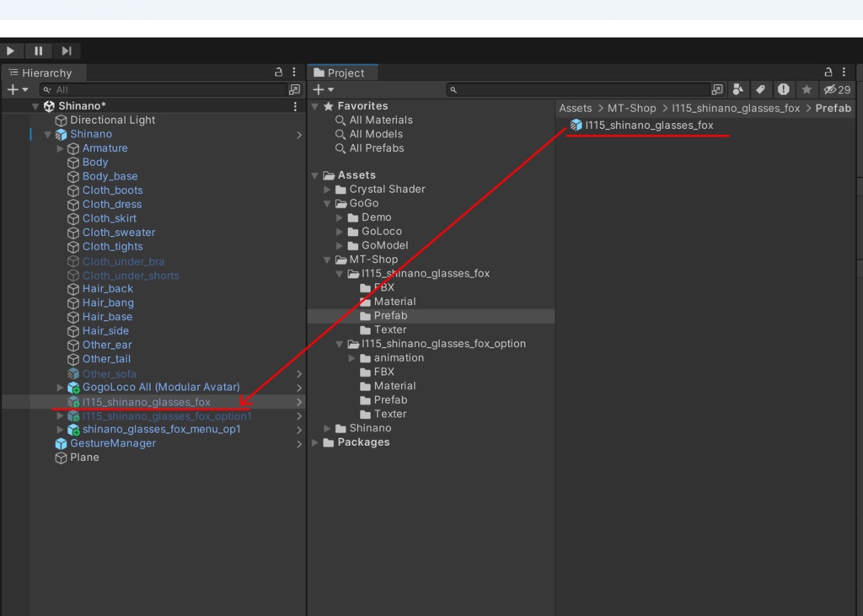Viewport: 863px width, 616px height.
Task: Open the Shinano prefab via its right chevron
Action: [299, 135]
